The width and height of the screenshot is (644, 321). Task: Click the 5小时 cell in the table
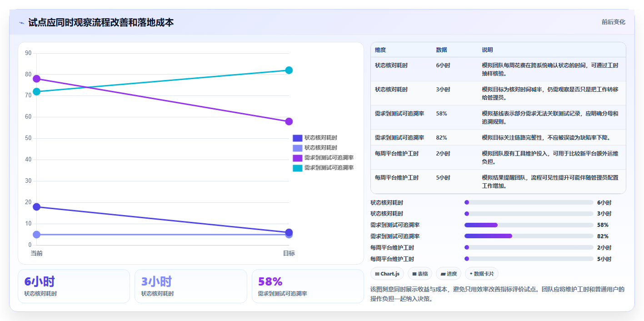click(x=443, y=178)
